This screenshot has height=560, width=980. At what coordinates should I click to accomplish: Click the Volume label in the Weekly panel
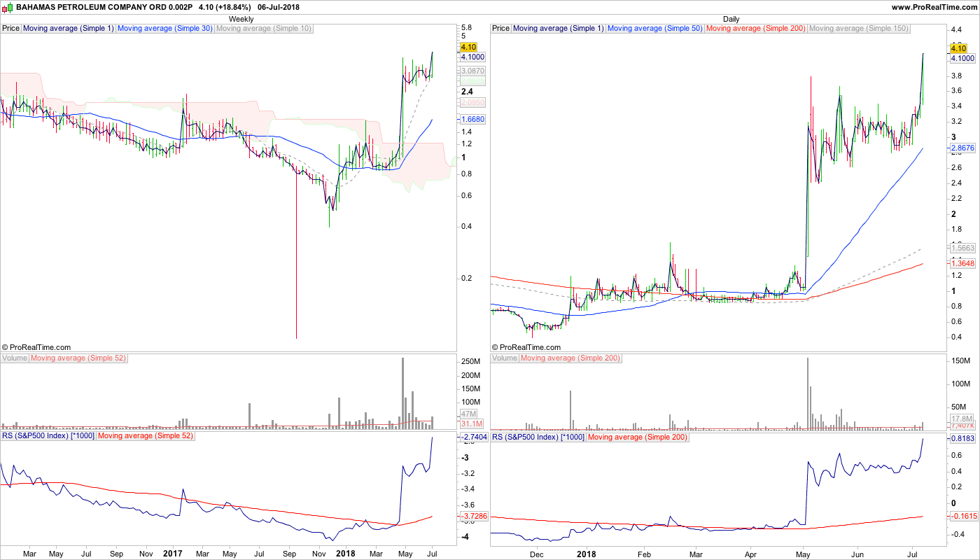tap(15, 358)
